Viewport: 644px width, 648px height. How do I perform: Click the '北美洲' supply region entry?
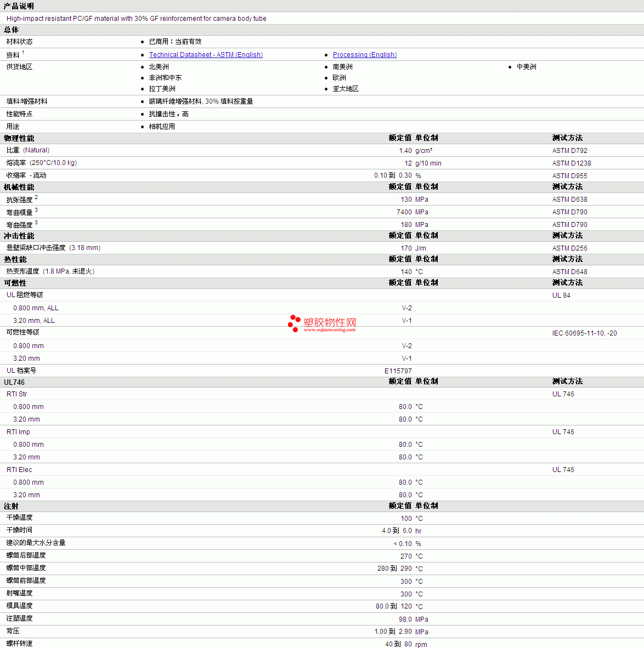pyautogui.click(x=159, y=67)
